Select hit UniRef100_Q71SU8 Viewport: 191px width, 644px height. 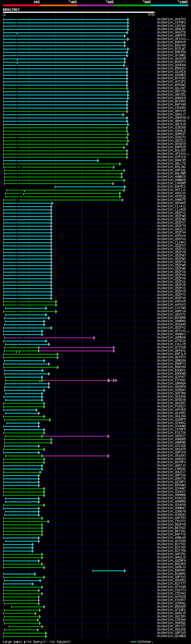pyautogui.click(x=171, y=347)
